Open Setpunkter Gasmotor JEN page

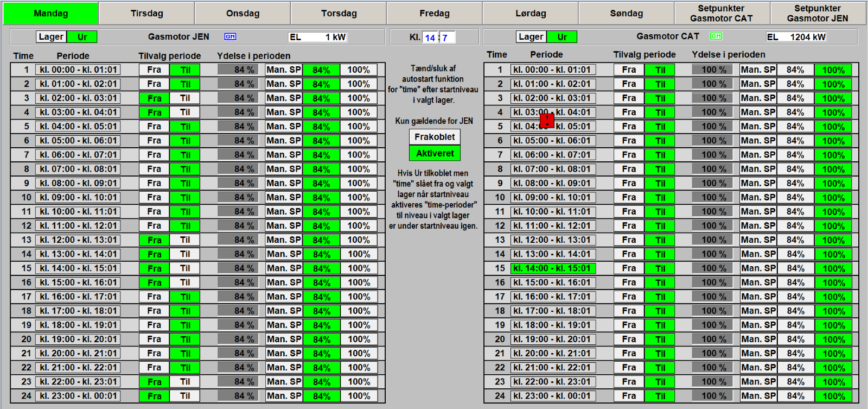click(x=817, y=14)
